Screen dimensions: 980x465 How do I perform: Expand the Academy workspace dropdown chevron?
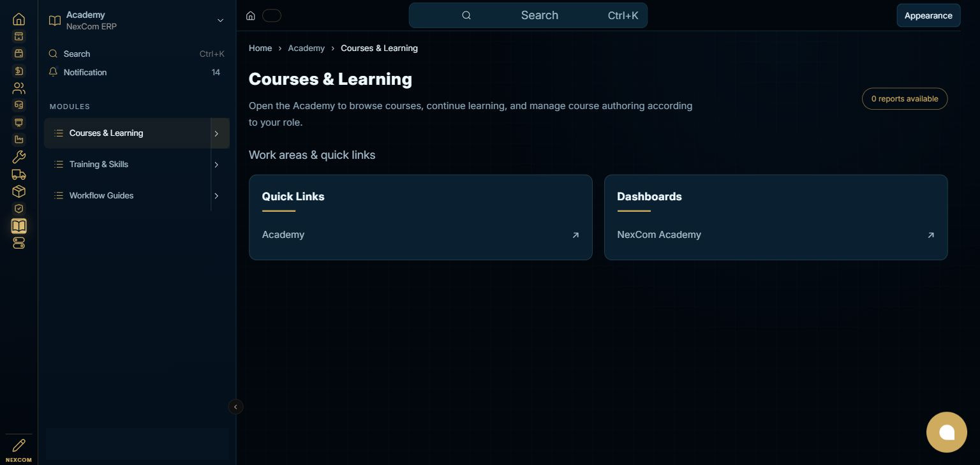[220, 20]
